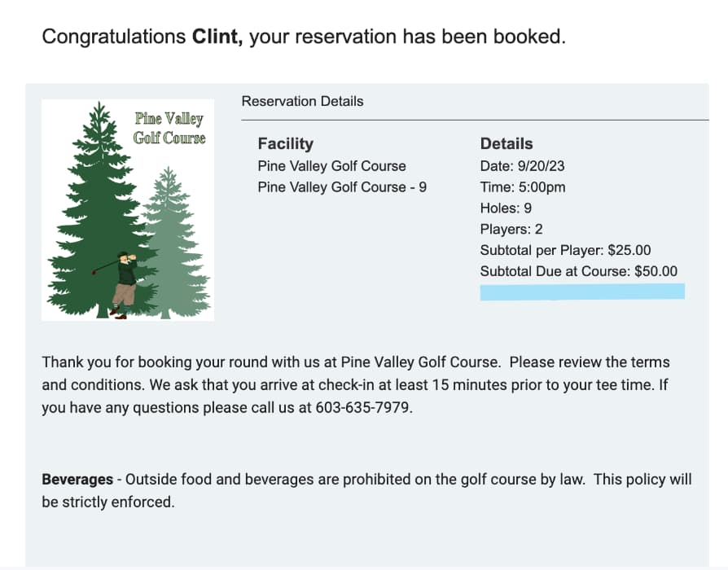Click the 'Date: 9/20/23' line
Screen dimensions: 728x570
pyautogui.click(x=522, y=166)
